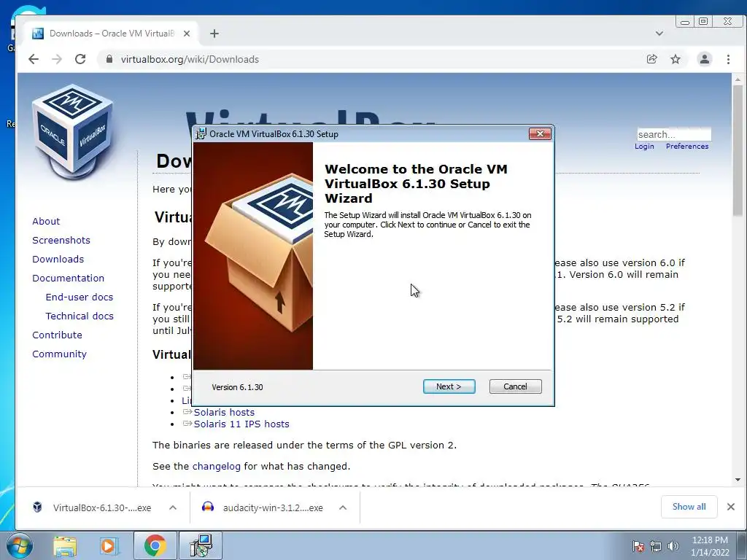The image size is (747, 560).
Task: Open Chrome tab search chevron
Action: pos(659,34)
